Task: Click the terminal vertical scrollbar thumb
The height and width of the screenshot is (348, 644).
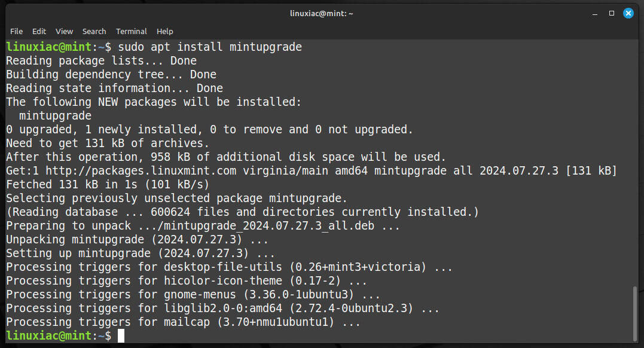Action: tap(635, 312)
